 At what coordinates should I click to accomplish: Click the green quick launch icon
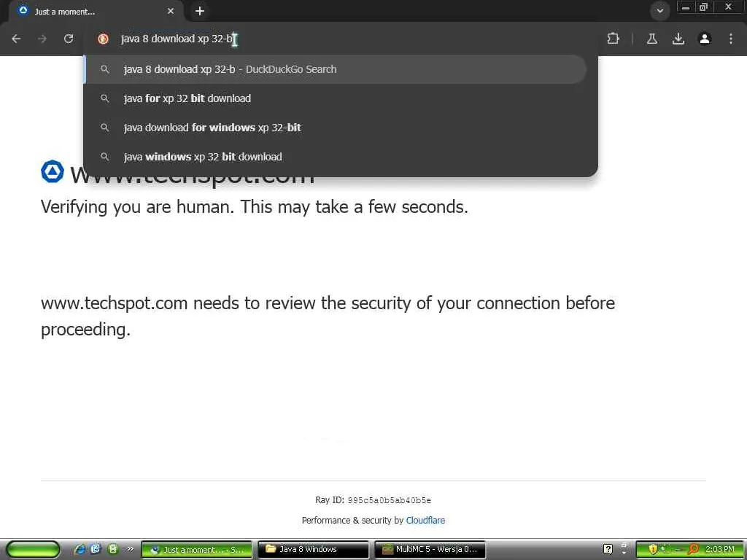(113, 549)
